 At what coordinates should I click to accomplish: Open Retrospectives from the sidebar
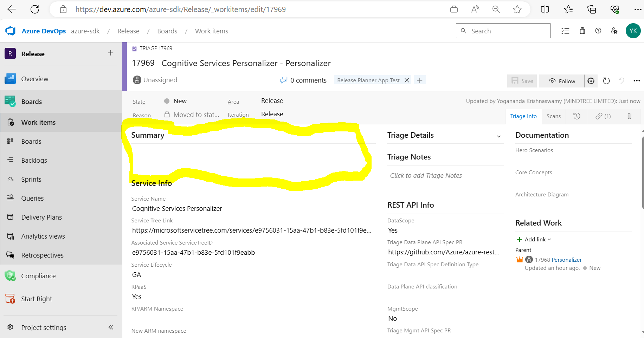[x=42, y=255]
